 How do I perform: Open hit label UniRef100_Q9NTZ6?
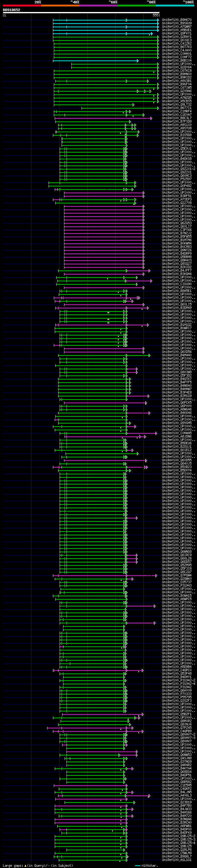click(177, 250)
